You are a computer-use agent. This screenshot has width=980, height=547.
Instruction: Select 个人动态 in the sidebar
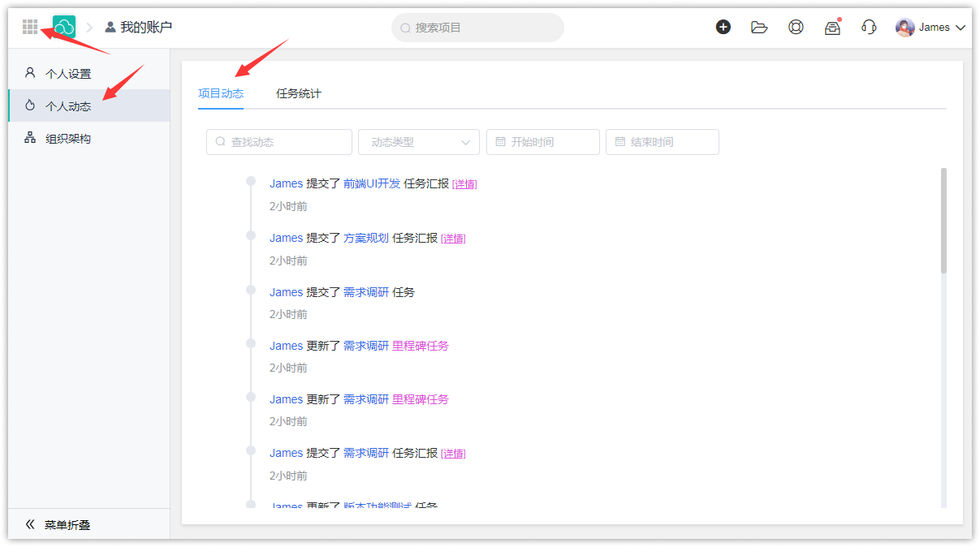pos(89,106)
